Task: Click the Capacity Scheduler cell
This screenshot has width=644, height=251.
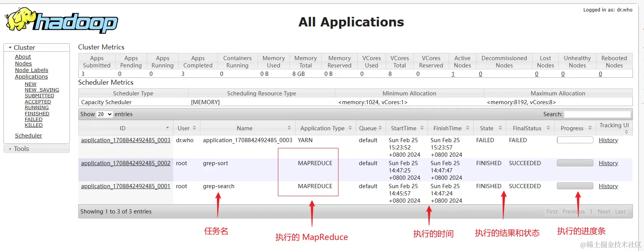Action: [x=106, y=102]
